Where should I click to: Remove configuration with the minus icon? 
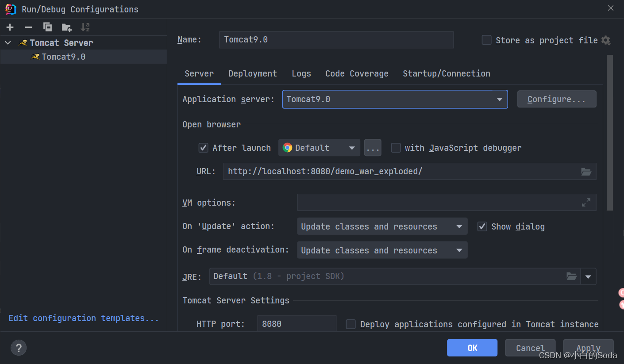point(29,27)
